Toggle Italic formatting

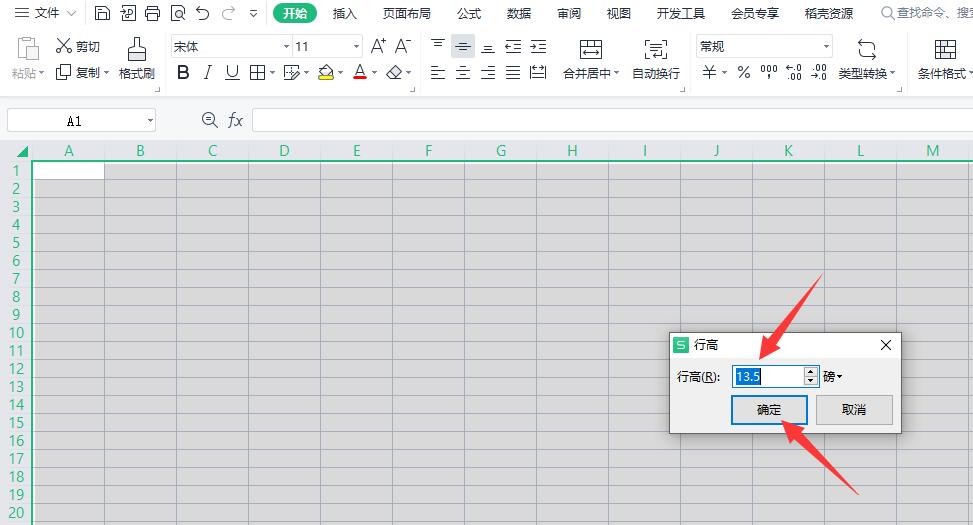[x=208, y=73]
